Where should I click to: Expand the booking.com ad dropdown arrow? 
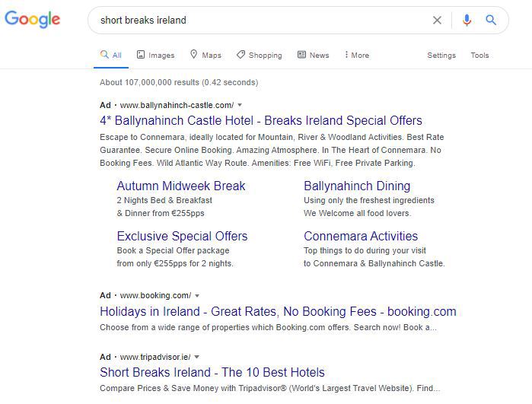[x=197, y=295]
